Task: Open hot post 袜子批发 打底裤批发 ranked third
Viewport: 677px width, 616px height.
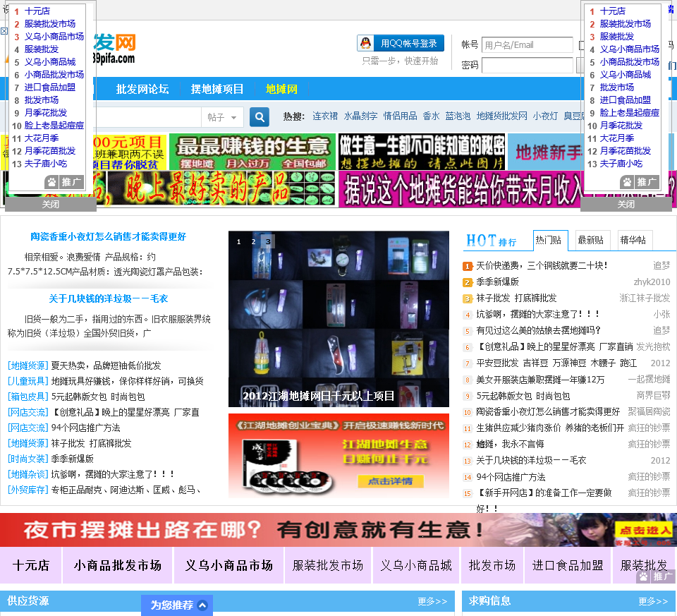Action: point(516,298)
